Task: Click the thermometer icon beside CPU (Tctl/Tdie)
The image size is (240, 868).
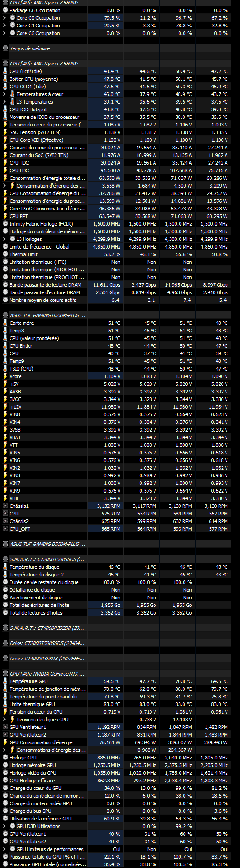Action: click(x=5, y=71)
